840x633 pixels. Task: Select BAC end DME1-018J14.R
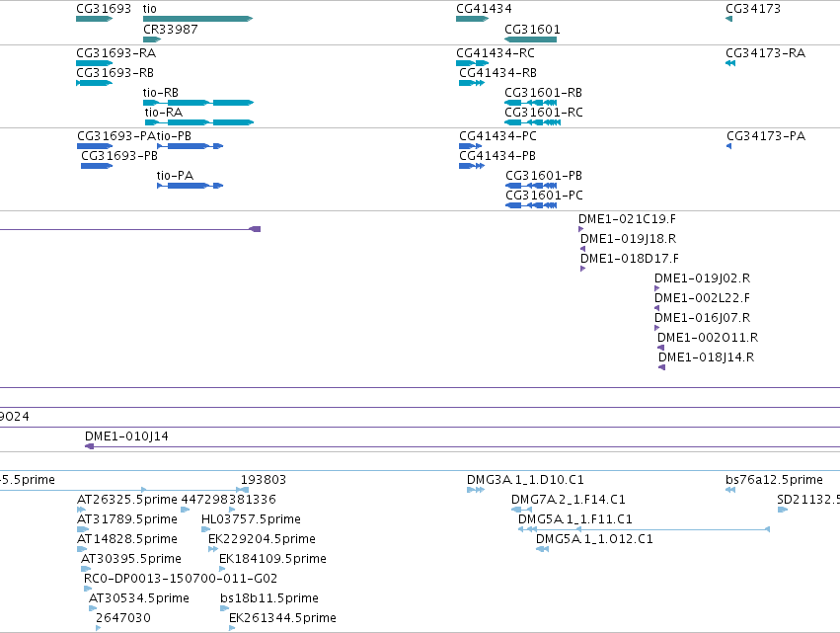tap(706, 358)
